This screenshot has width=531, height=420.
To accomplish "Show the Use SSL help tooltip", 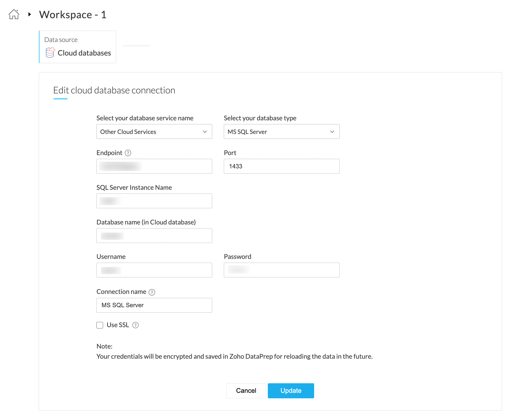I will point(136,325).
